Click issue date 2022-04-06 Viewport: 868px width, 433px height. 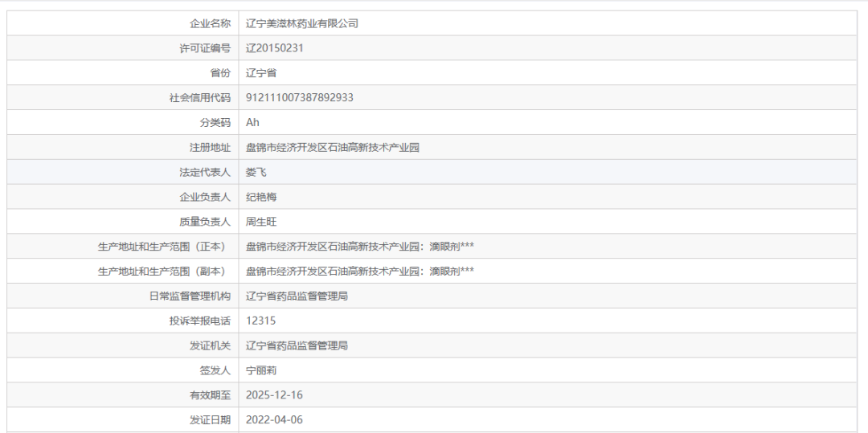[x=274, y=419]
